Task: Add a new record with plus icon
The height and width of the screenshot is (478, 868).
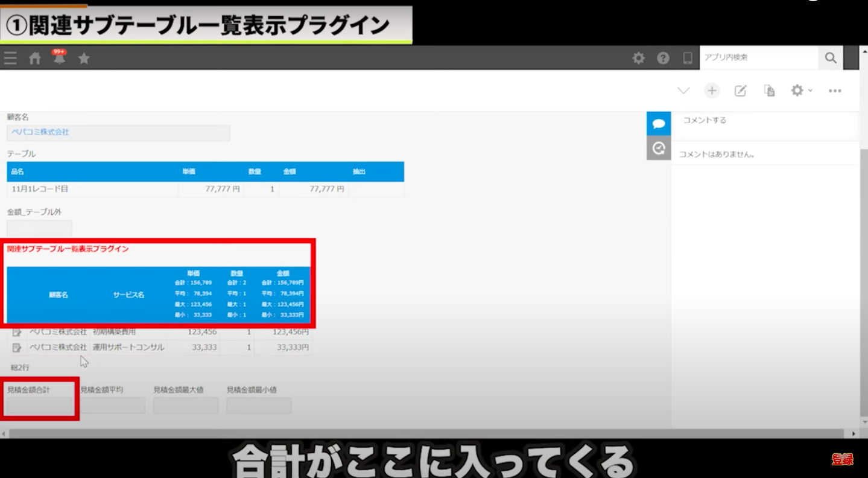Action: (x=712, y=91)
